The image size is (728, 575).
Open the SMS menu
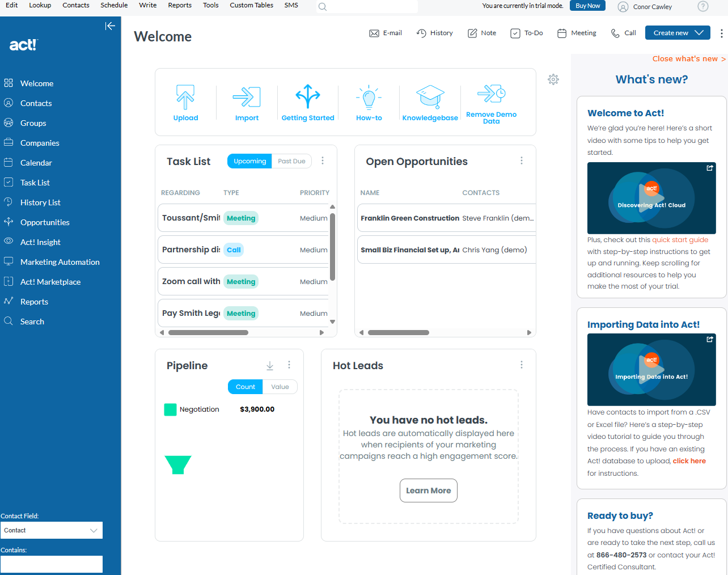pyautogui.click(x=291, y=5)
